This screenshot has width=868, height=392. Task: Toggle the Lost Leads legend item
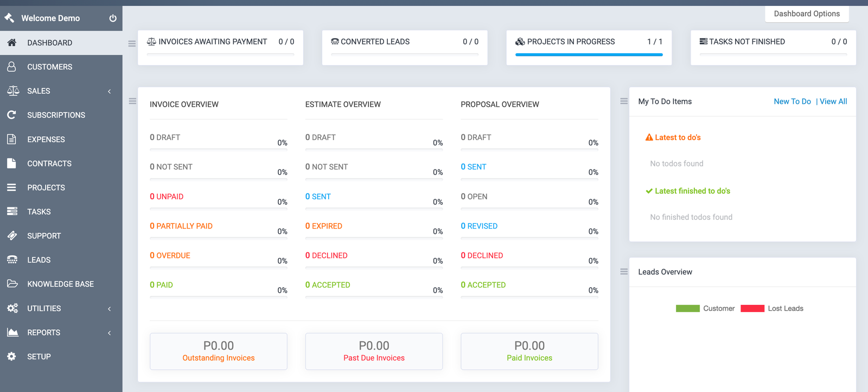772,308
